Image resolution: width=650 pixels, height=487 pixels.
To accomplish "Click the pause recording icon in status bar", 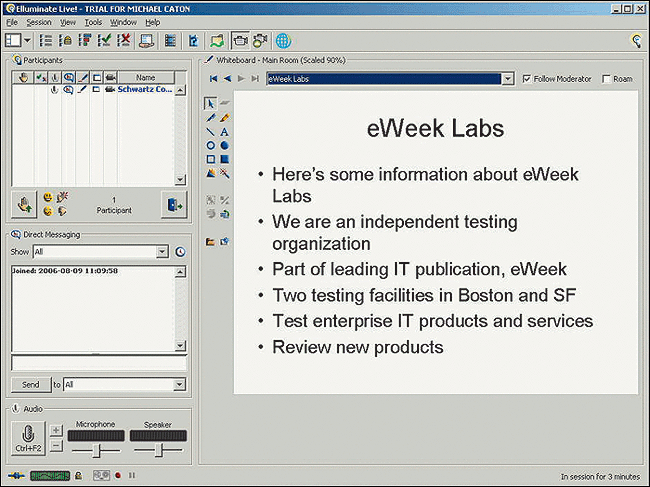I will click(132, 475).
